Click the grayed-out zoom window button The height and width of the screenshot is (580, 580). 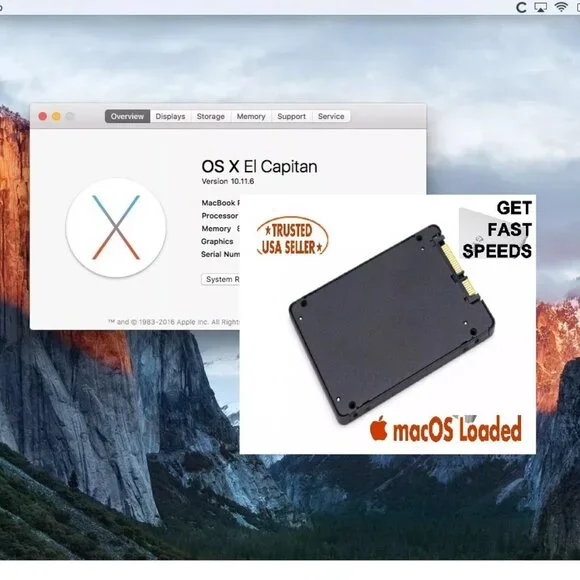pos(70,117)
